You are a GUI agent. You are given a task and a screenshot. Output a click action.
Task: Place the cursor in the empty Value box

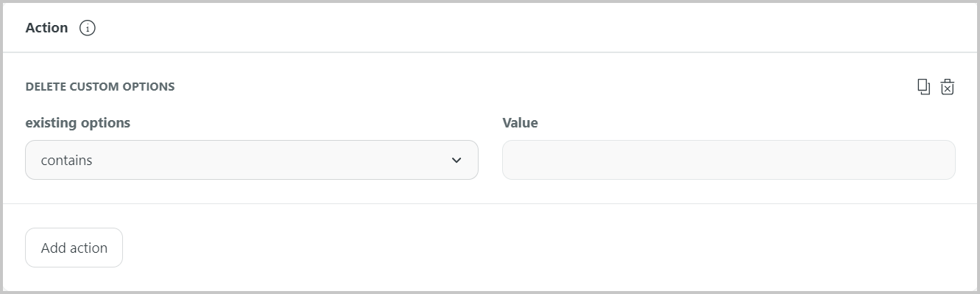pos(728,160)
